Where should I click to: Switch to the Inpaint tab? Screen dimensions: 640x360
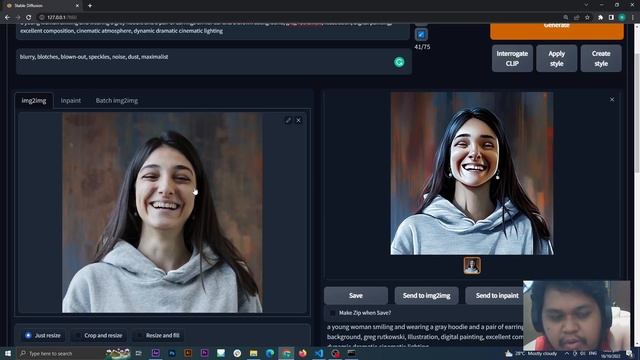click(71, 100)
